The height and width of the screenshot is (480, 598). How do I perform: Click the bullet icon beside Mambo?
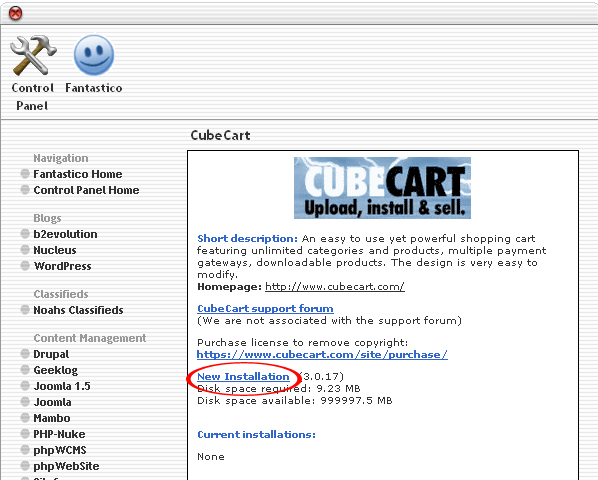tap(25, 418)
